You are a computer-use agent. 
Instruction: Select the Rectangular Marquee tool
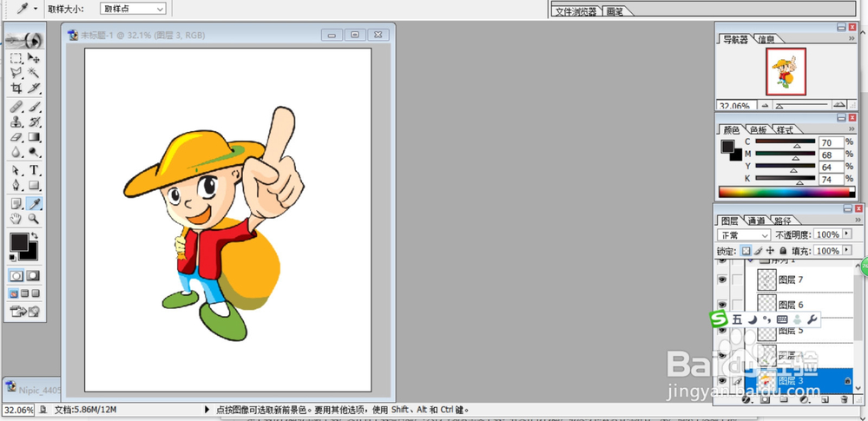(x=16, y=58)
